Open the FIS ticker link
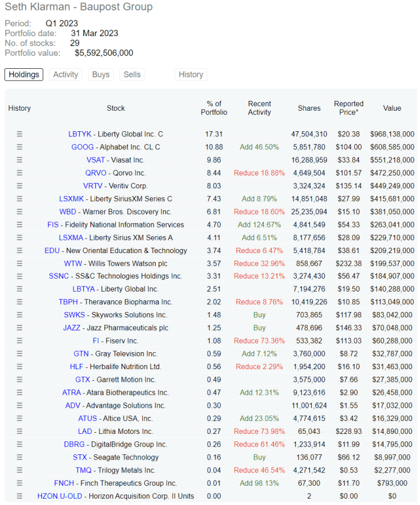The height and width of the screenshot is (505, 420). point(53,225)
